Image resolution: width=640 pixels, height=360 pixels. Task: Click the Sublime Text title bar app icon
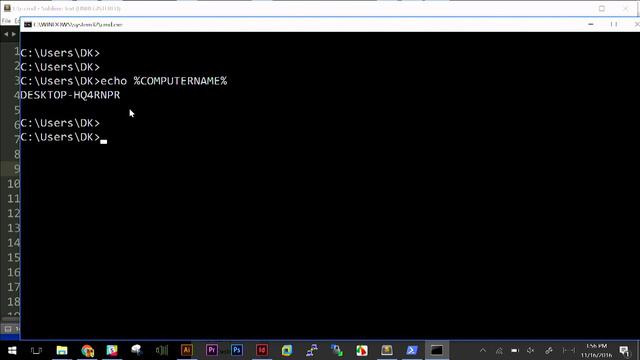coord(7,8)
